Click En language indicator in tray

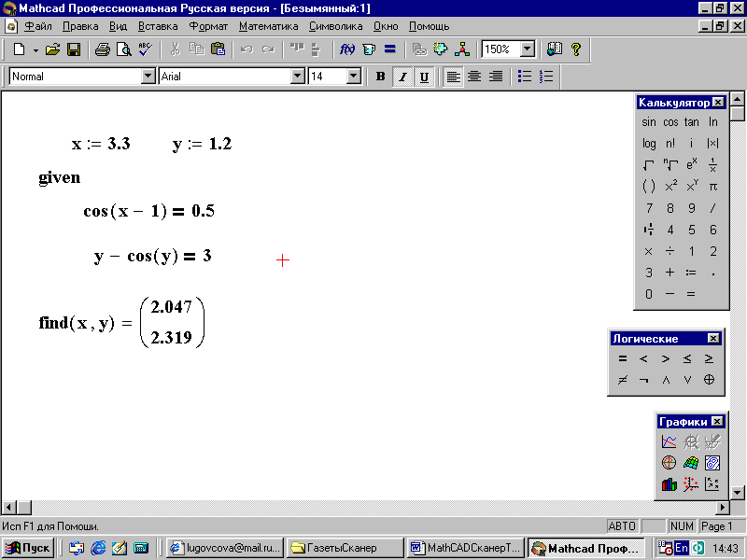(682, 548)
